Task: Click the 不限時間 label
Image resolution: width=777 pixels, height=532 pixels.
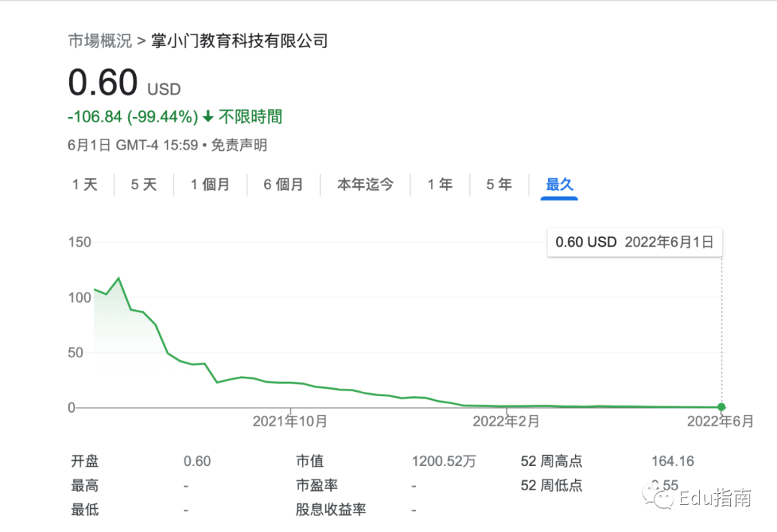Action: point(250,117)
